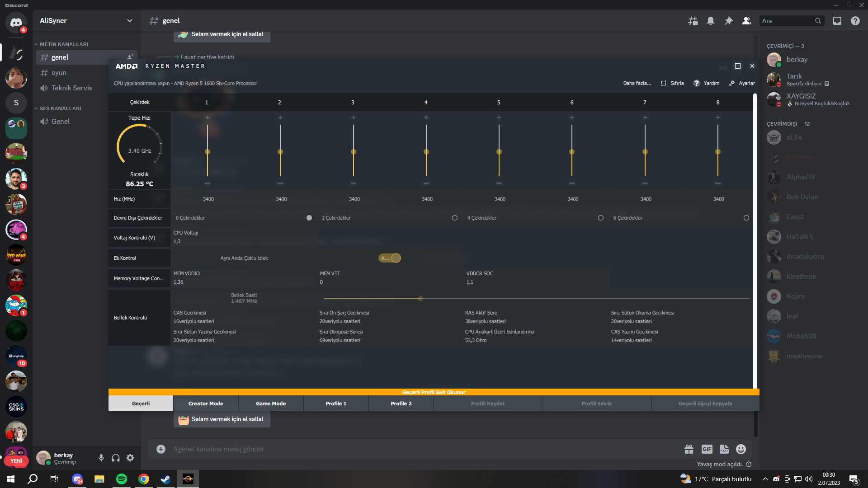
Task: Select 6 Çekirdekler radio option
Action: pos(746,218)
